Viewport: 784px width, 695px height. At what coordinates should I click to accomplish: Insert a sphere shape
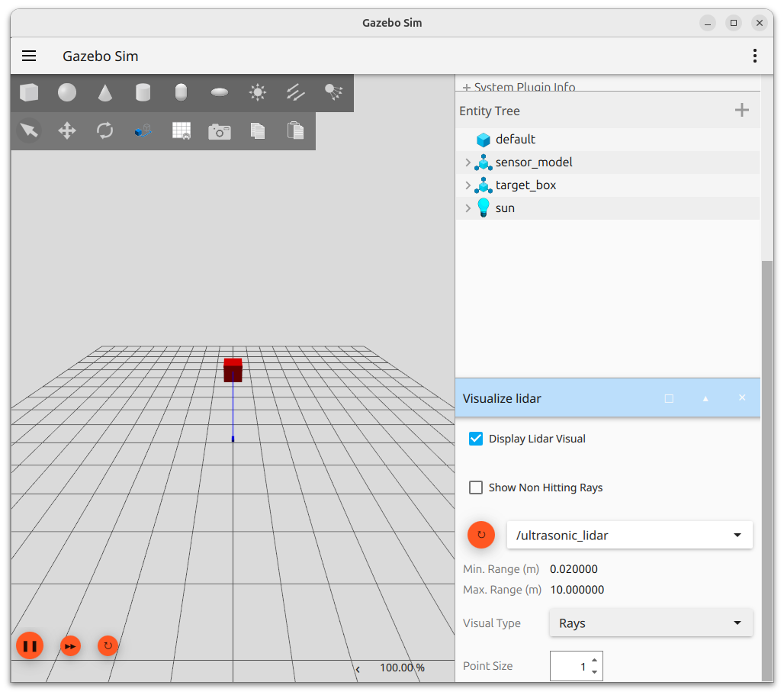(67, 92)
